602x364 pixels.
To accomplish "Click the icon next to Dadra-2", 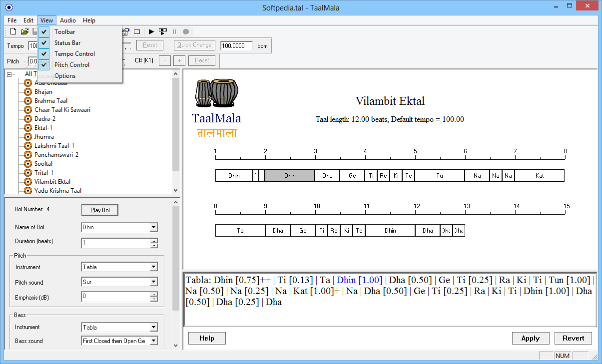I will (x=28, y=119).
